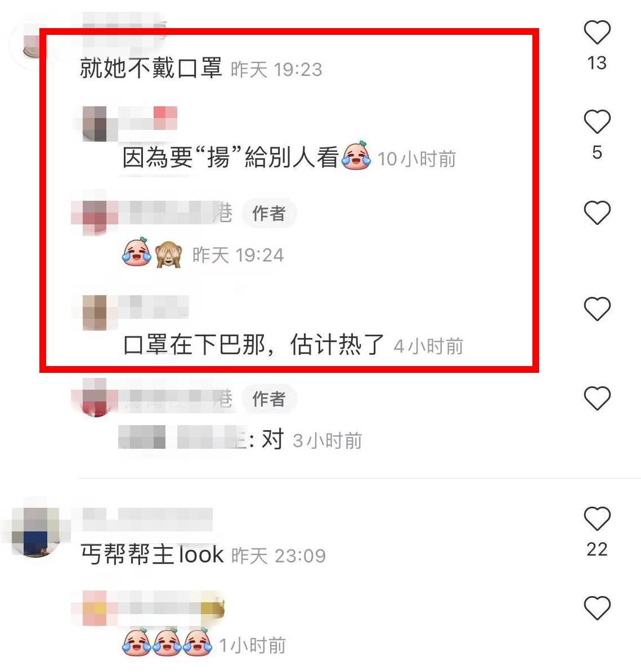The image size is (641, 672).
Task: Like the 丐帮帮主look comment heart
Action: (597, 518)
